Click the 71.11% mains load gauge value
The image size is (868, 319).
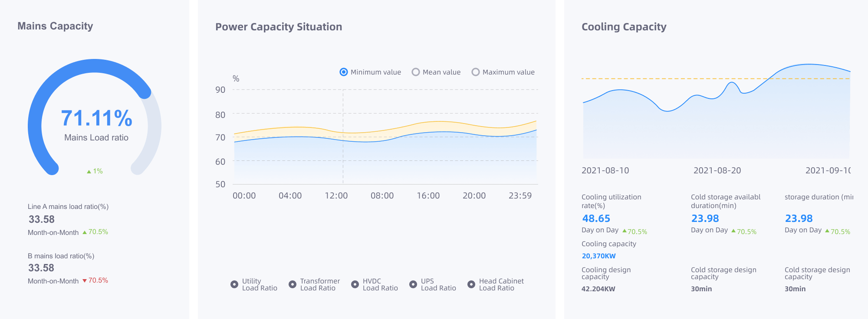[96, 118]
